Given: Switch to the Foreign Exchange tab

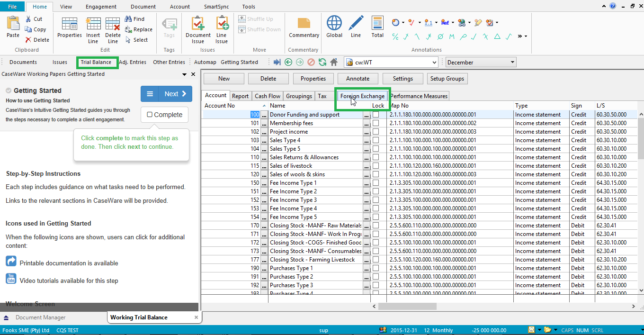Looking at the screenshot, I should point(362,96).
